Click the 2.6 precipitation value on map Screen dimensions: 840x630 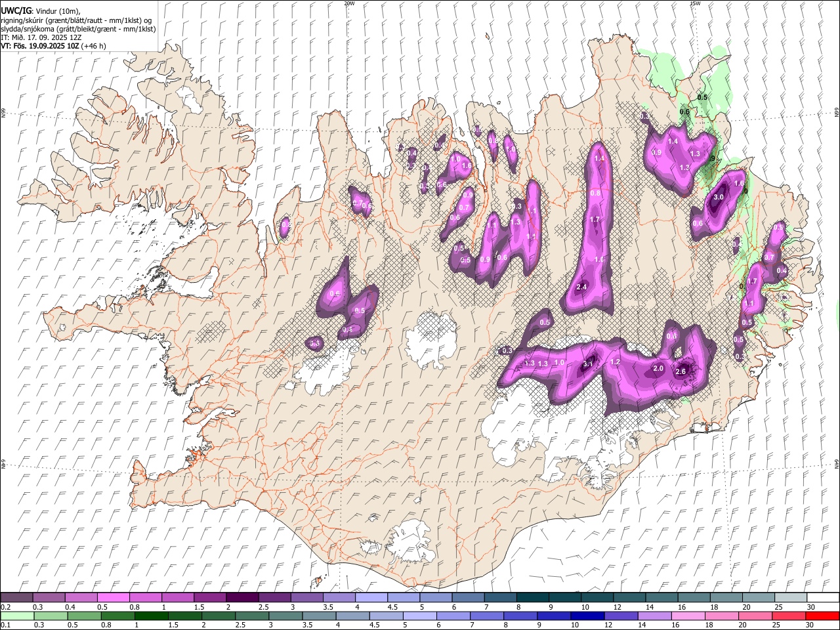tap(681, 371)
